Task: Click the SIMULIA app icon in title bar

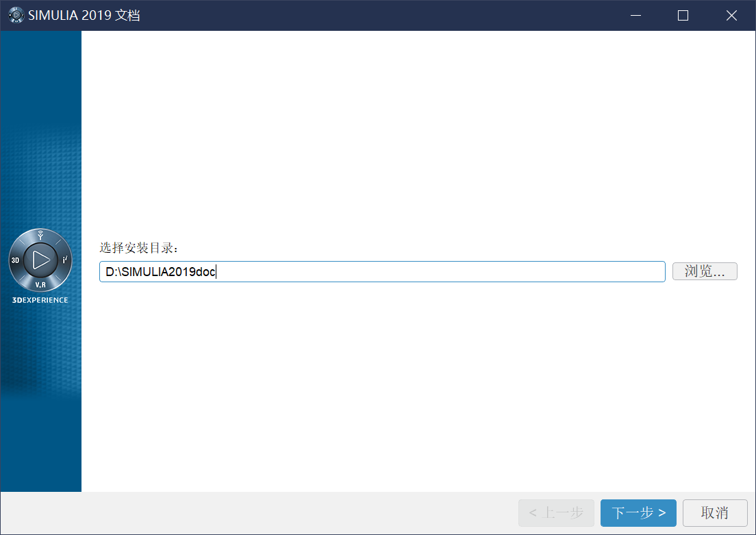Action: pos(16,15)
